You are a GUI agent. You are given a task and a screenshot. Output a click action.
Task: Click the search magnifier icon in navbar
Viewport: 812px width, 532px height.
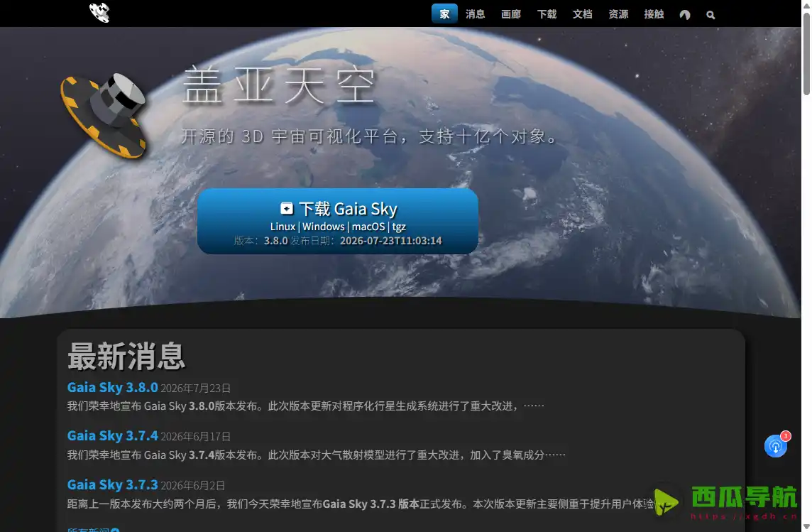[710, 15]
